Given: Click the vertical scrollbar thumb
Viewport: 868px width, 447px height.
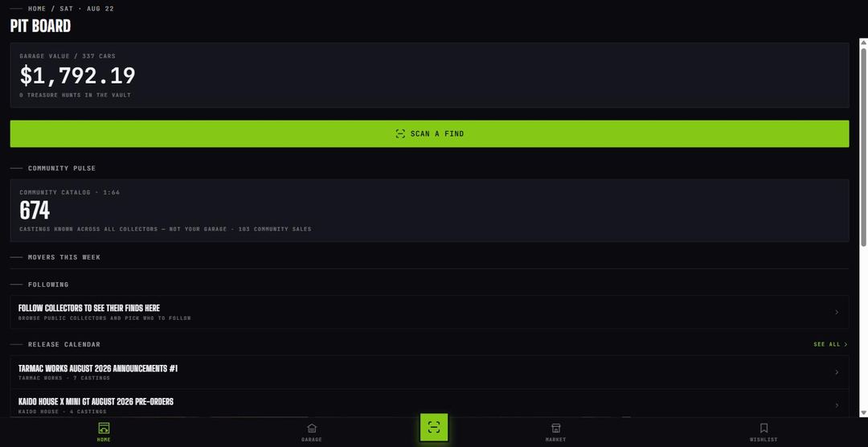Looking at the screenshot, I should [863, 147].
